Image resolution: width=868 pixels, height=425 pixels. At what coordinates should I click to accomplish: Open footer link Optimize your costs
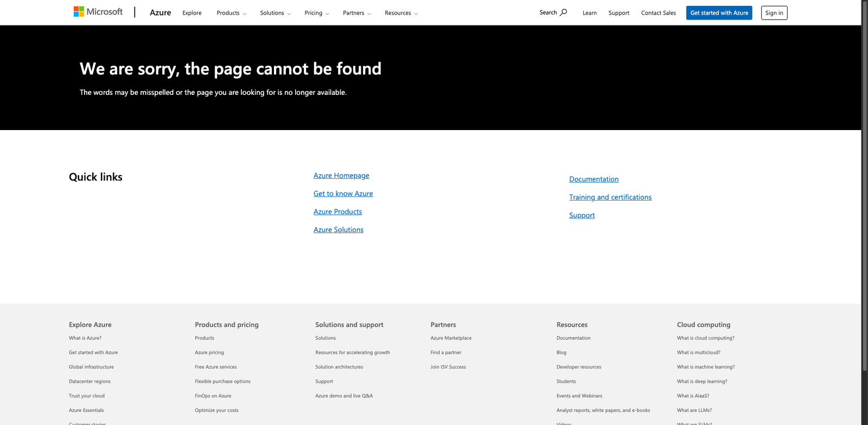(216, 410)
